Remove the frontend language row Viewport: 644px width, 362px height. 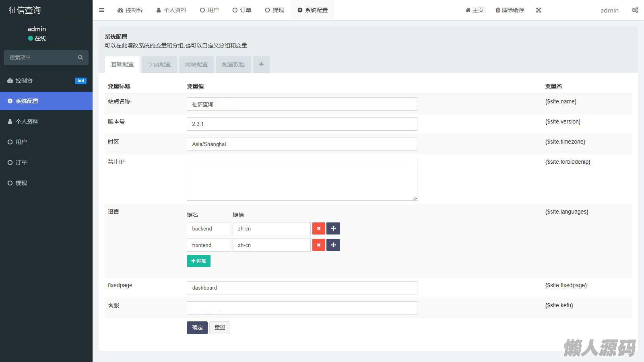pyautogui.click(x=318, y=245)
